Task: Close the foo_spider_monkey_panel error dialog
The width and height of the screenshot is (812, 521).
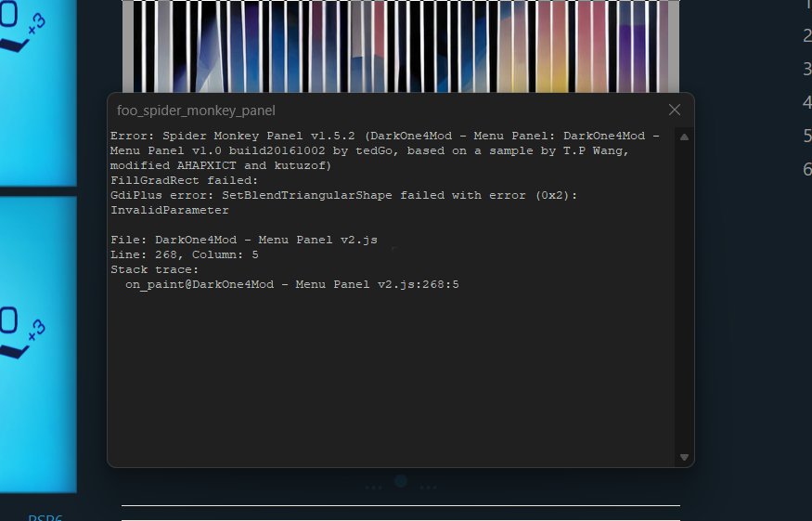Action: [675, 110]
